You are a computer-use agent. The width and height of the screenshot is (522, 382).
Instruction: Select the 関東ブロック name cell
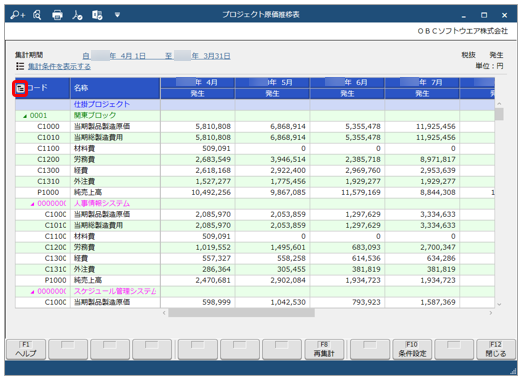pos(115,116)
